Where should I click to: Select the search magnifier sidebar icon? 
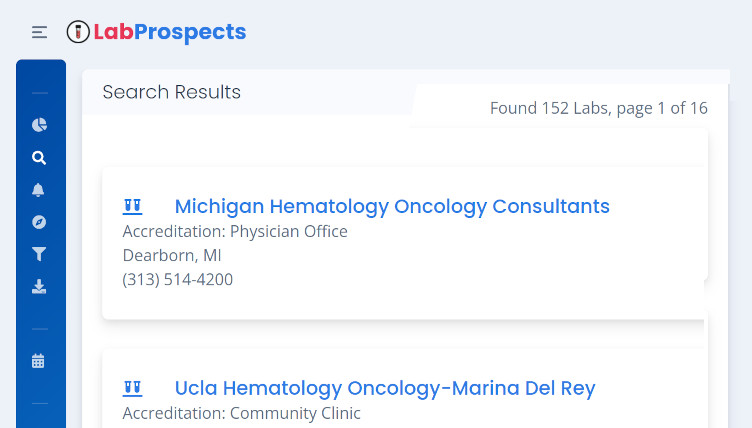coord(39,158)
